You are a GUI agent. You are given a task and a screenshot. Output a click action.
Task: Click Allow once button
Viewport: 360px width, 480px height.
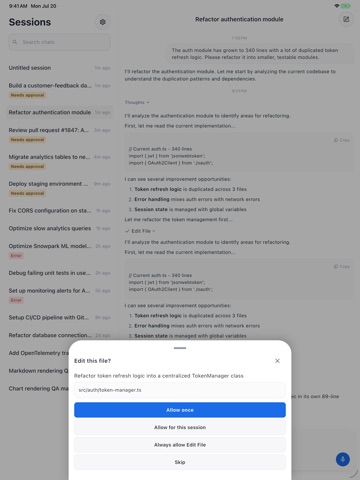pyautogui.click(x=180, y=410)
